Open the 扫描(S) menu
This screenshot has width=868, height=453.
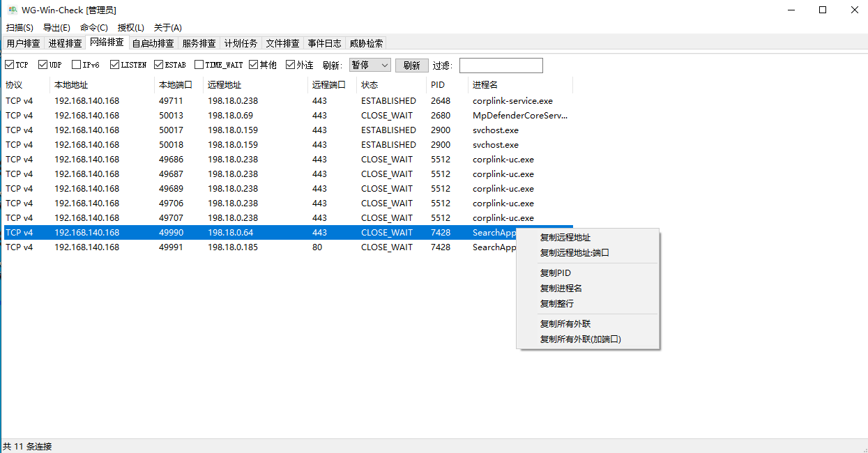(20, 28)
